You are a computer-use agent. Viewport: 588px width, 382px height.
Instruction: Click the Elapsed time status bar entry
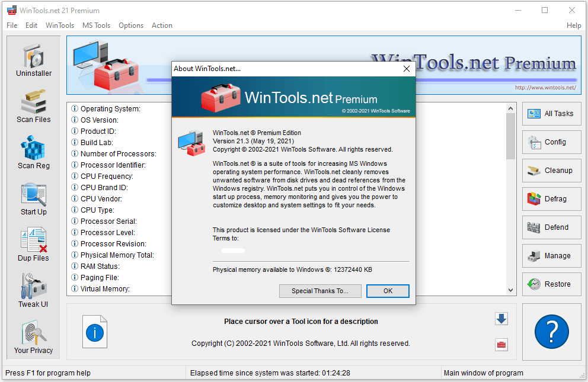pos(270,373)
